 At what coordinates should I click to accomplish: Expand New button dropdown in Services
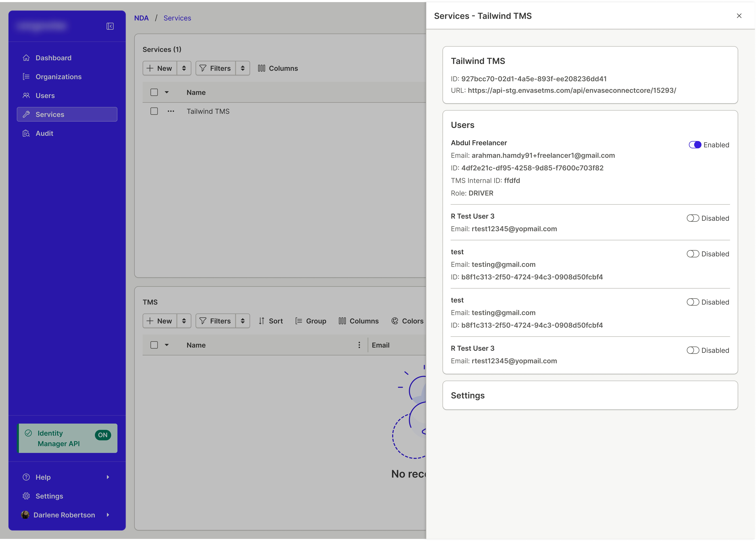[184, 68]
